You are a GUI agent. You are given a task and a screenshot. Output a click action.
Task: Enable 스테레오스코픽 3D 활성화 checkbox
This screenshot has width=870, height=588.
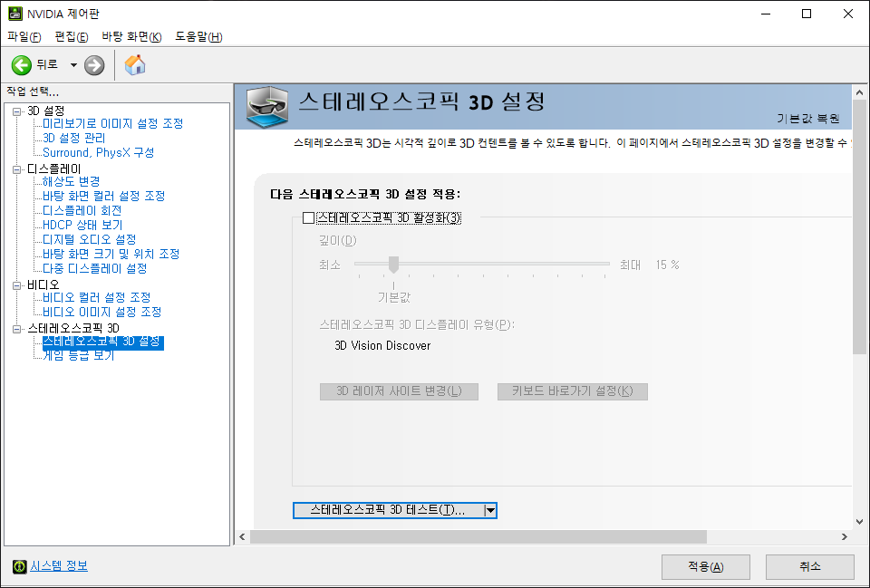coord(308,217)
